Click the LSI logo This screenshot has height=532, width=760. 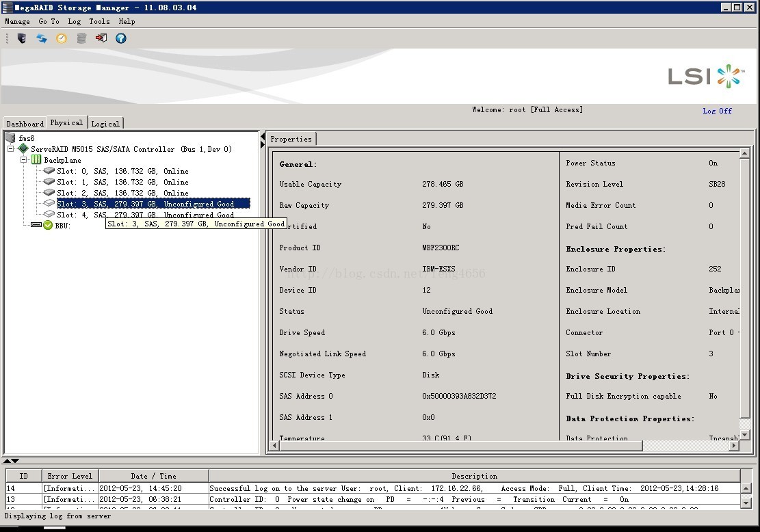705,76
